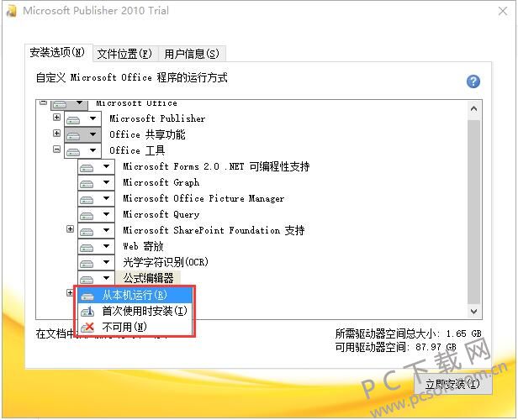The image size is (518, 420).
Task: Click the feature list vertical scrollbar thumb
Action: (473, 212)
